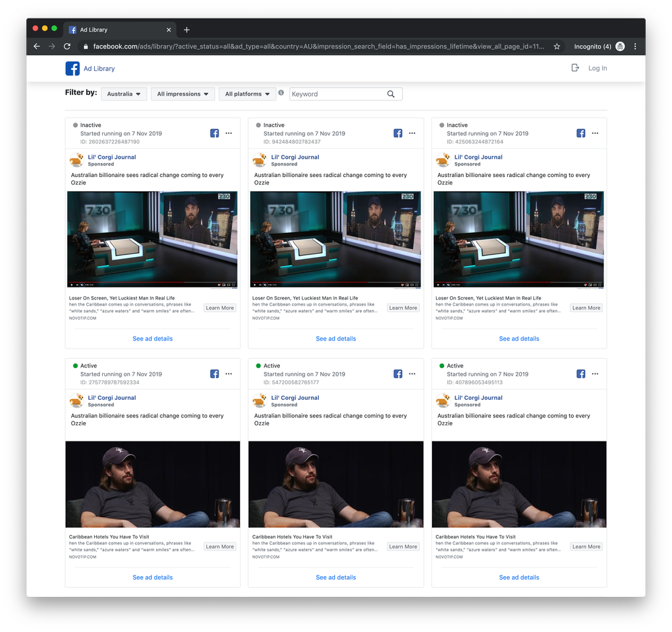
Task: Select the Ad Library browser tab
Action: pos(119,30)
